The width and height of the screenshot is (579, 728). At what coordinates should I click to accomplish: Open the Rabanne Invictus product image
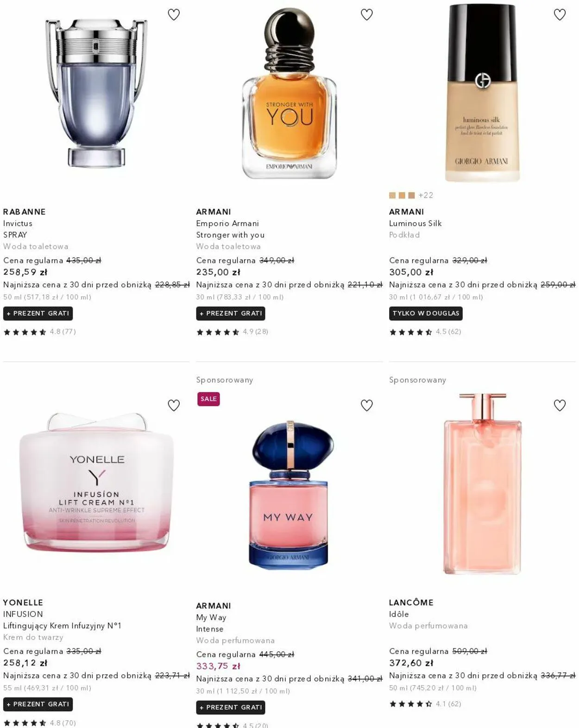pyautogui.click(x=96, y=93)
